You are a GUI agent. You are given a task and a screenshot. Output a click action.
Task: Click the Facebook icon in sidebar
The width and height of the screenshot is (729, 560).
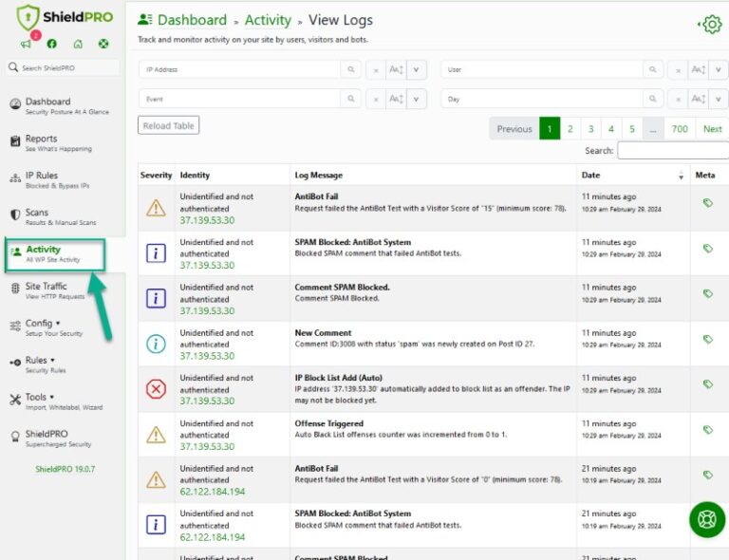51,44
